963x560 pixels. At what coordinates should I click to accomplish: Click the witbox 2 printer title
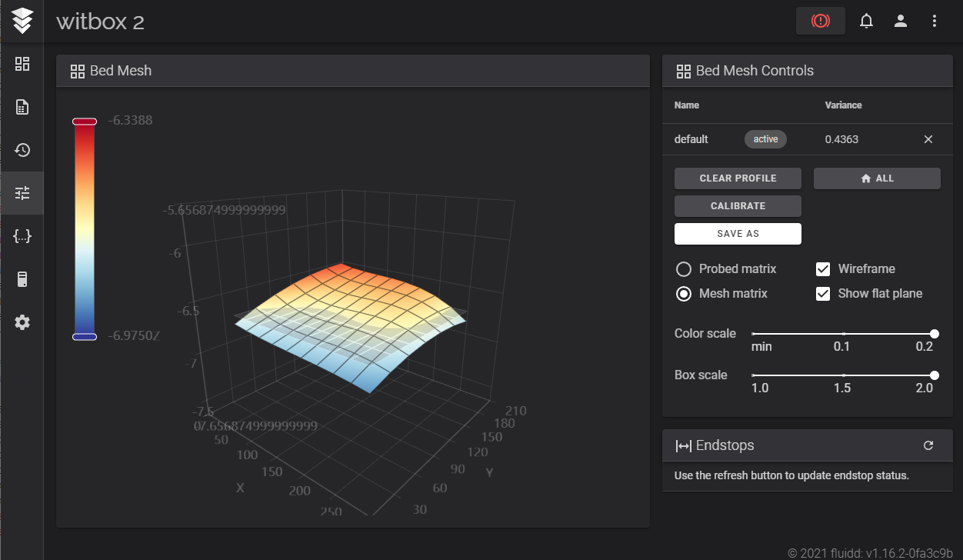[x=100, y=22]
